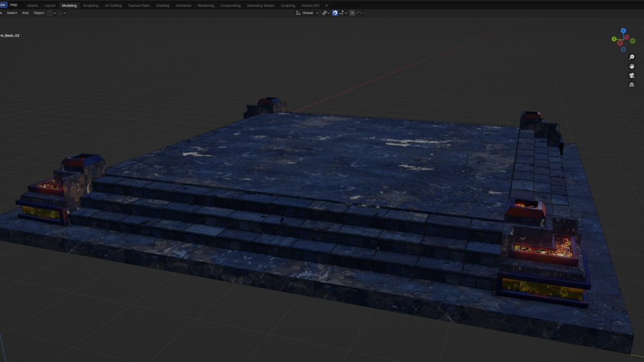This screenshot has height=362, width=644.
Task: Open the second header icon dropdown after Object
Action: click(62, 13)
